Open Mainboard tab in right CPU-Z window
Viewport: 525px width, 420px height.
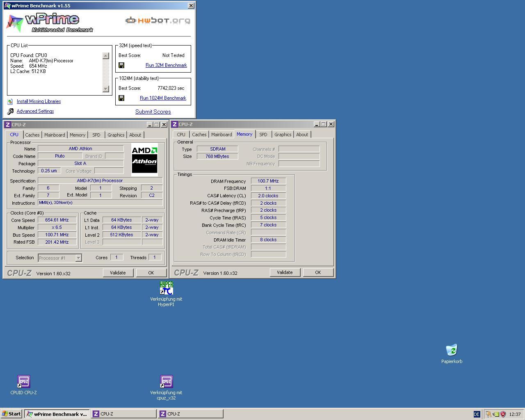(x=221, y=134)
